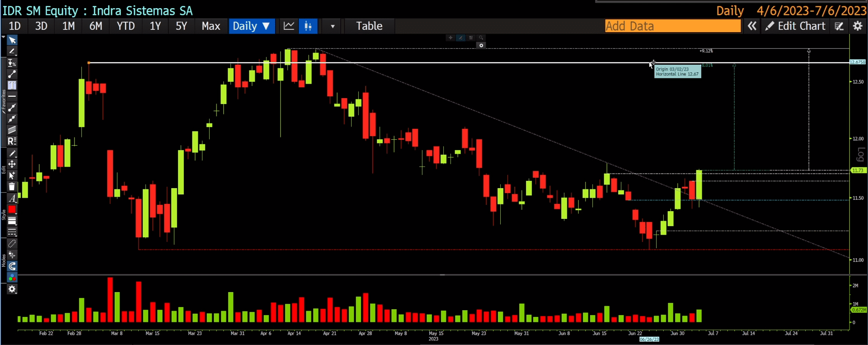Click the 12.6758 price axis label
This screenshot has height=345, width=868.
pyautogui.click(x=858, y=62)
